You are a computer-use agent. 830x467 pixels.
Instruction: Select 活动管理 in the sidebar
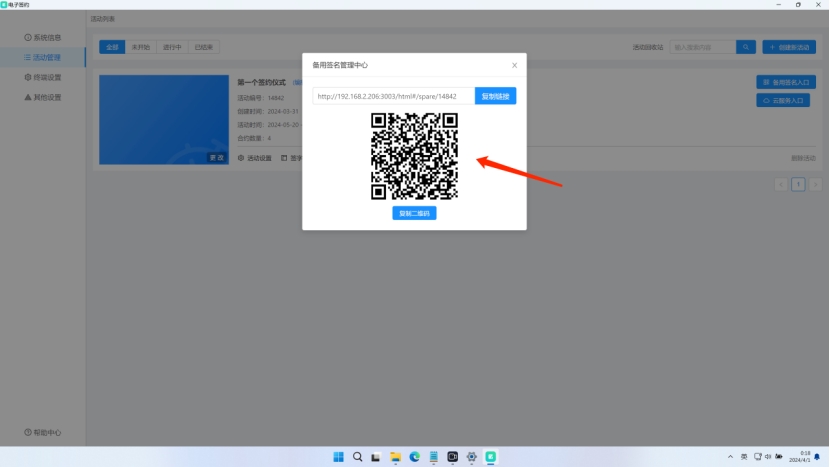click(x=42, y=57)
